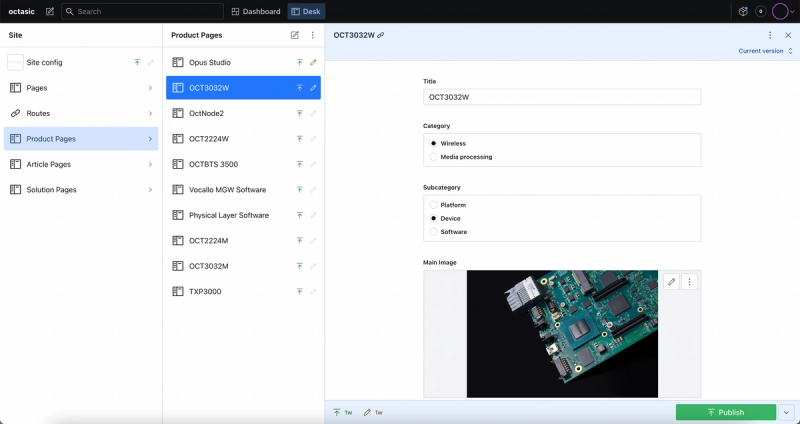
Task: Open Main Image three-dot options
Action: point(689,282)
